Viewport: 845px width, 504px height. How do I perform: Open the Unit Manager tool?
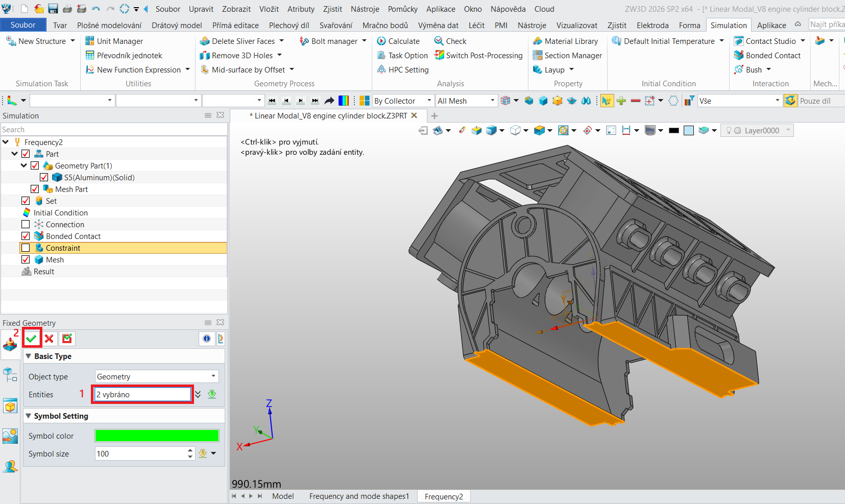(x=114, y=41)
